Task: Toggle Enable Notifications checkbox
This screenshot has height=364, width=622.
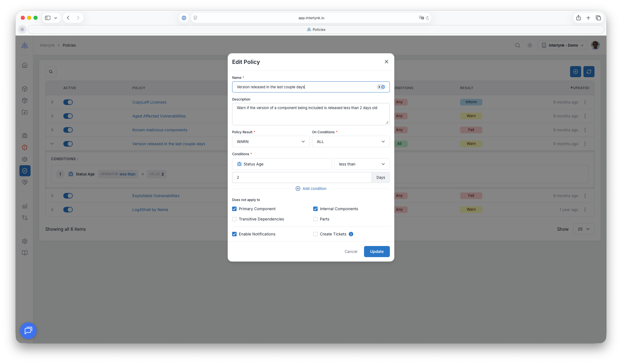Action: coord(234,234)
